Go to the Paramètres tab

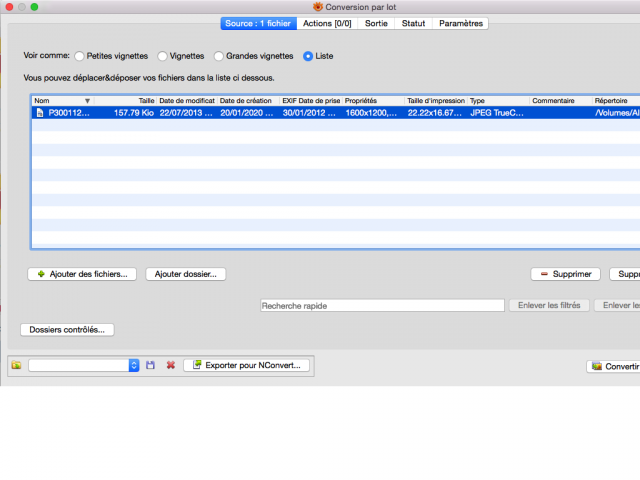pyautogui.click(x=461, y=23)
